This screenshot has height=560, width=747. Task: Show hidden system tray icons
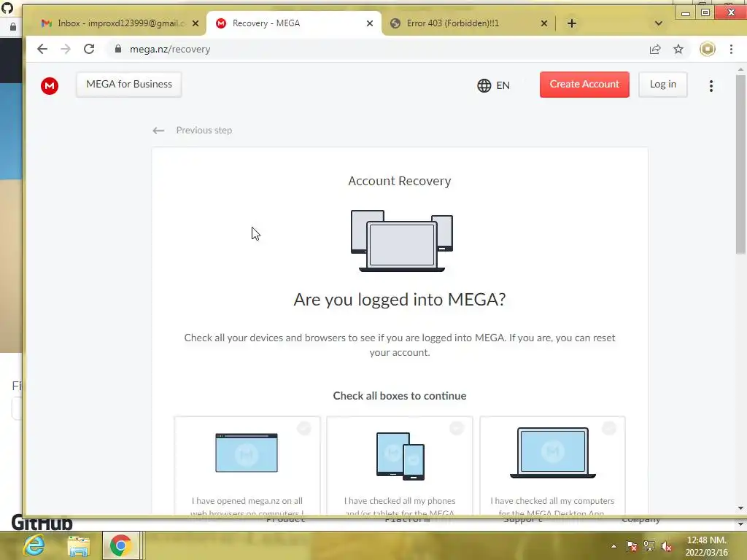tap(614, 546)
